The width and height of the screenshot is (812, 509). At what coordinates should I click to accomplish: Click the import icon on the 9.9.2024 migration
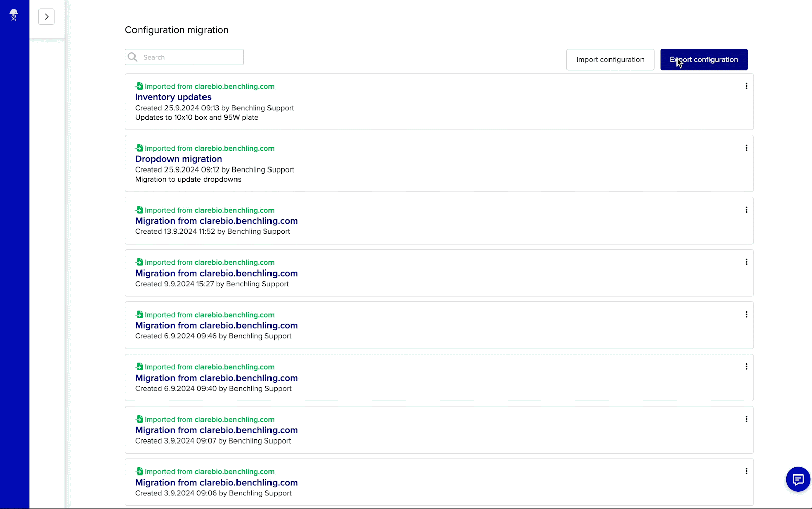(139, 262)
